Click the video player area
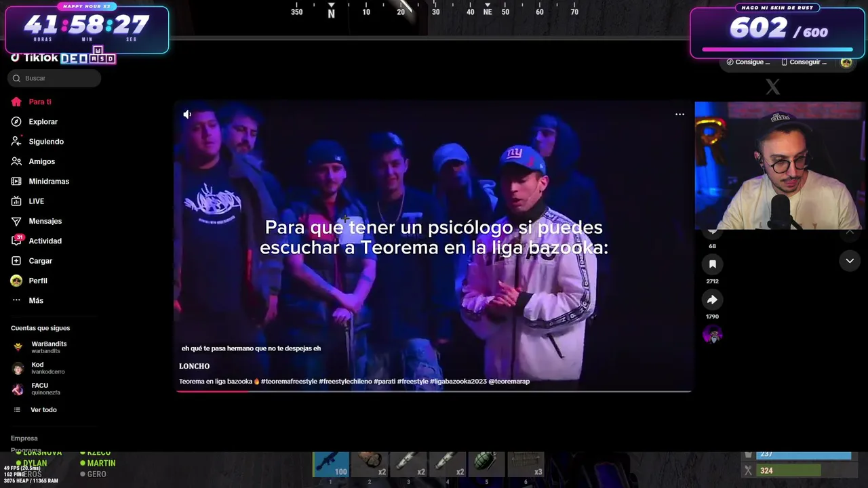The width and height of the screenshot is (868, 488). pos(434,247)
